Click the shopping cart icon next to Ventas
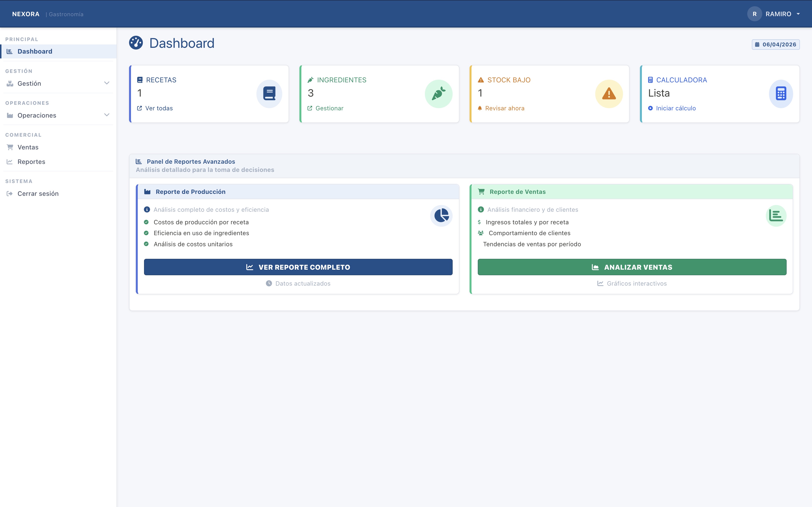This screenshot has width=812, height=507. point(10,147)
